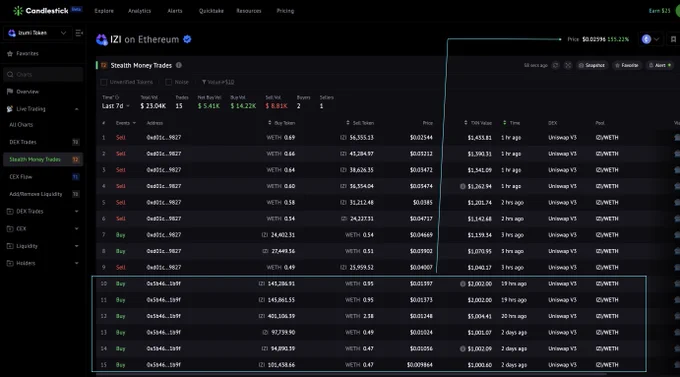Image resolution: width=680 pixels, height=377 pixels.
Task: Select Add/Remove Liquidity in sidebar
Action: tap(42, 194)
